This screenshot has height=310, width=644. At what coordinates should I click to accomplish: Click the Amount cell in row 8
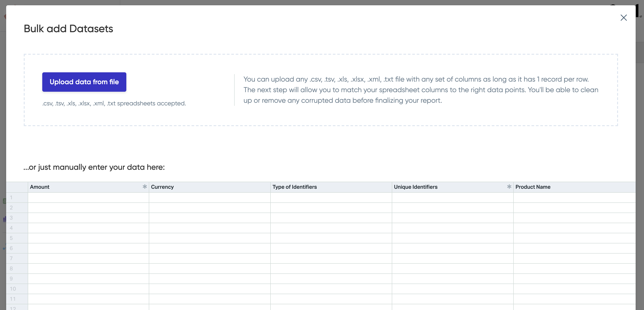(88, 268)
